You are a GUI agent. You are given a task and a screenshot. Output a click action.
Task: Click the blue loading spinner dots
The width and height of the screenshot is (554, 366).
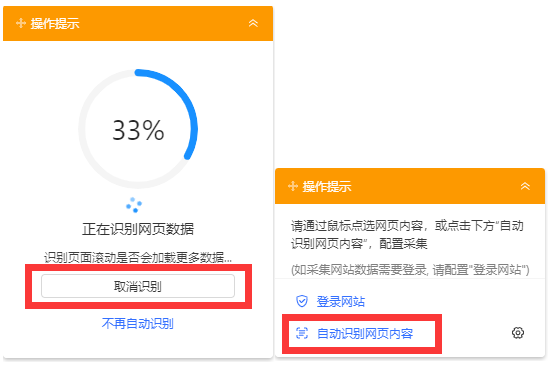point(134,205)
